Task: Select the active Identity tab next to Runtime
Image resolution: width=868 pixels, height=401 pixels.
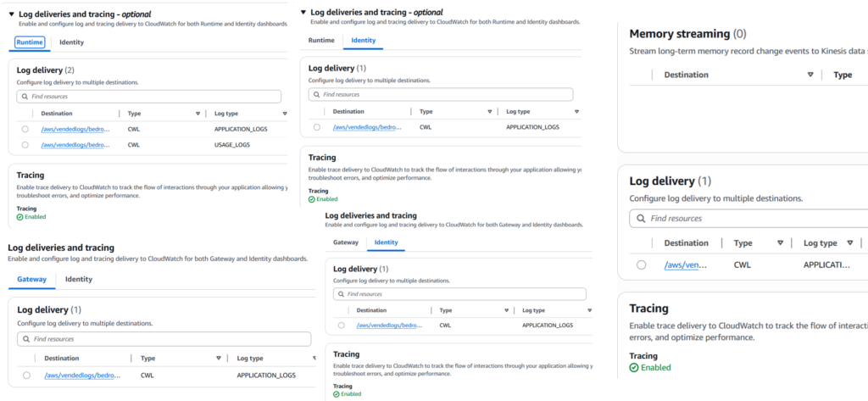Action: (363, 40)
